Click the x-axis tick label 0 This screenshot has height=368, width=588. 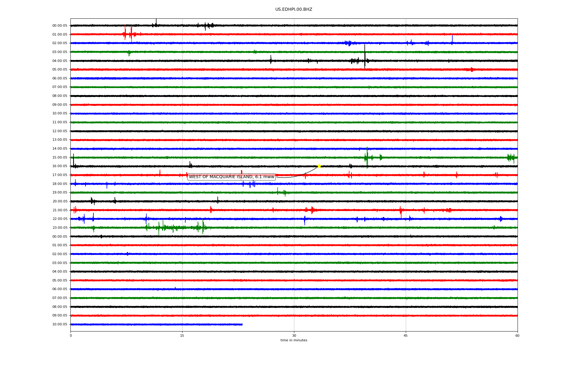(x=71, y=335)
